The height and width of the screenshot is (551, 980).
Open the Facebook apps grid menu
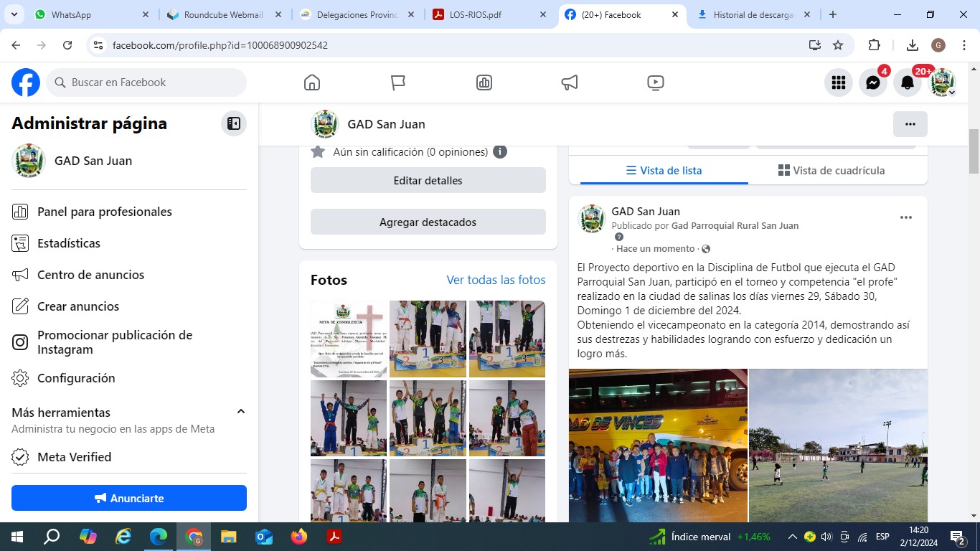coord(838,83)
